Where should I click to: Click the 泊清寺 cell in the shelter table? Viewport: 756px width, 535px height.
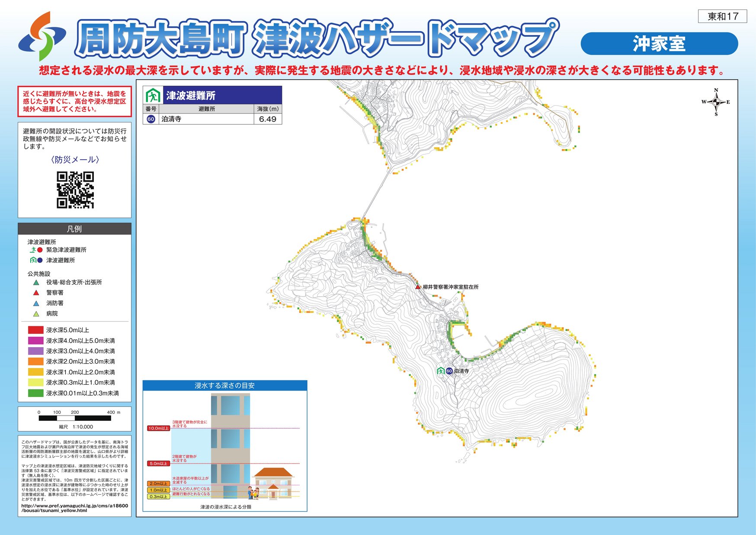pyautogui.click(x=205, y=119)
